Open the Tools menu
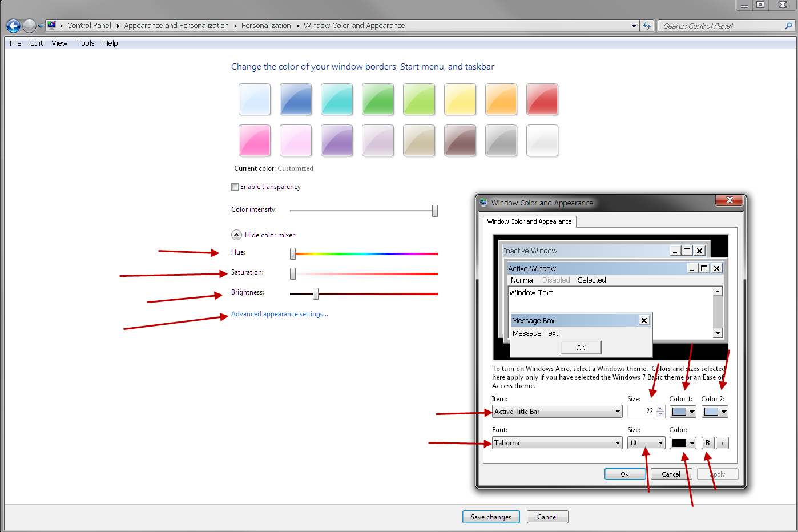798x532 pixels. (x=86, y=43)
